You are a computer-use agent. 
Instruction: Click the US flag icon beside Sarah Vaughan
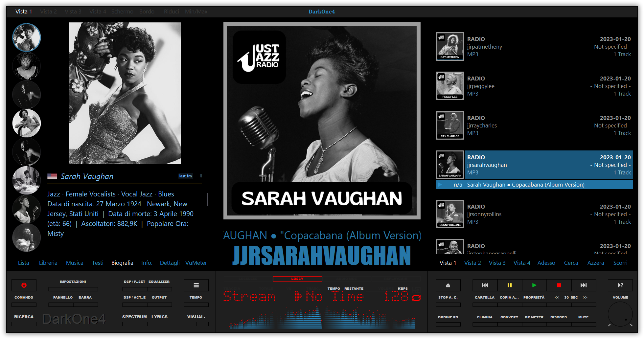tap(52, 176)
